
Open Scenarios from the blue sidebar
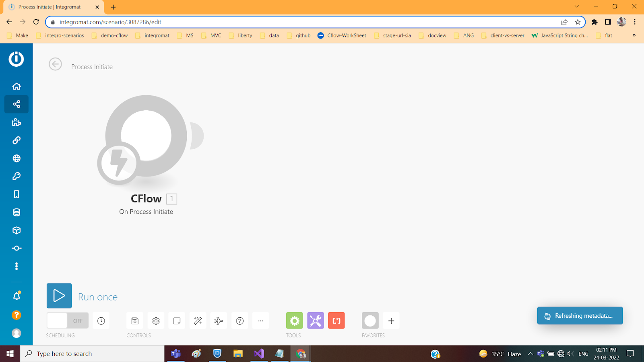click(x=17, y=104)
